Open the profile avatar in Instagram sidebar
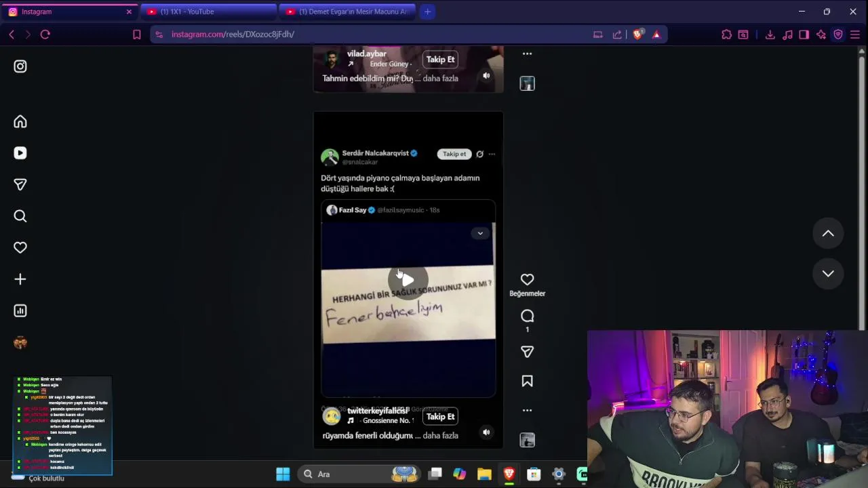Screen dimensions: 868x488 [x=20, y=343]
